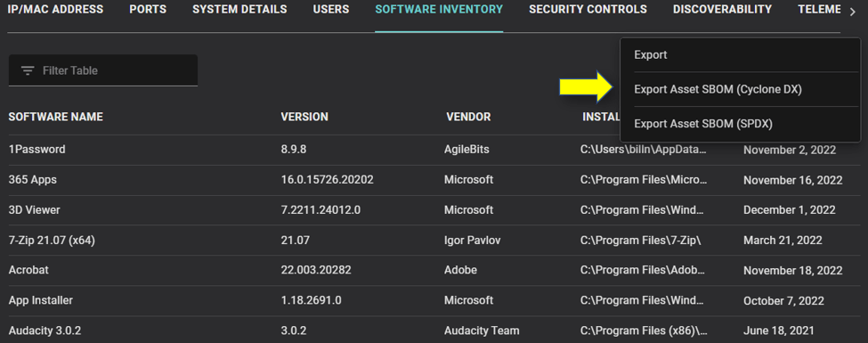Click version 7.2211.24012.0 cell
The height and width of the screenshot is (343, 868).
coord(320,210)
